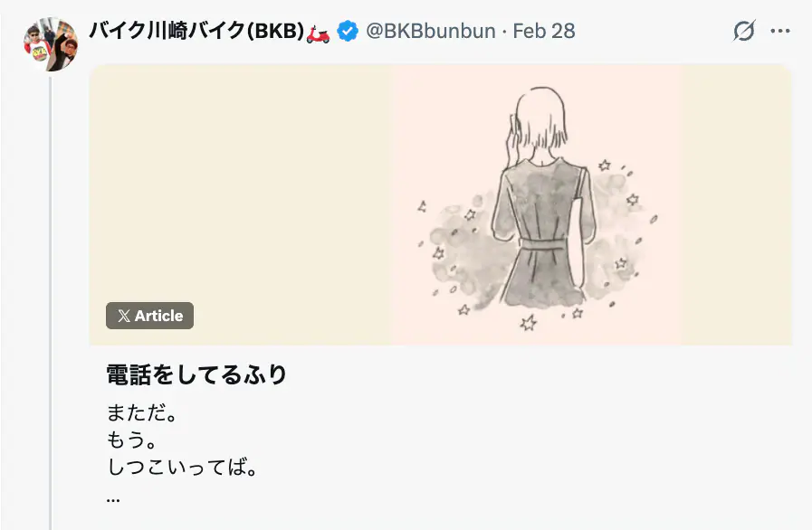Open the woman-on-phone illustration

point(537,205)
